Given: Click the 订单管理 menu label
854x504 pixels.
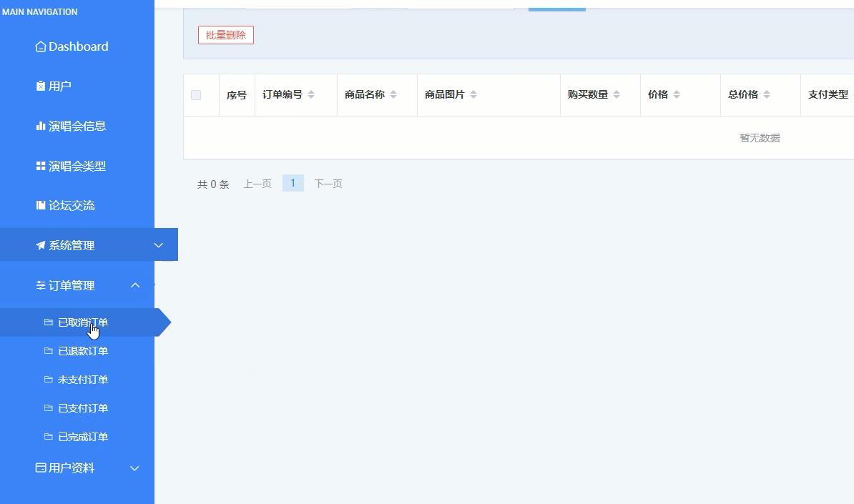Looking at the screenshot, I should point(72,285).
